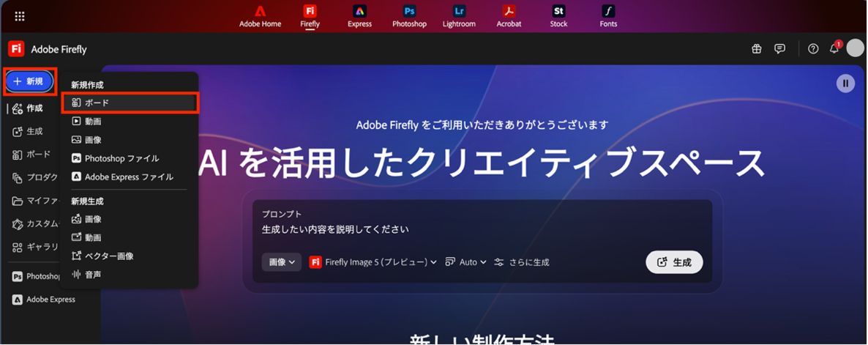Open the user profile avatar
The image size is (868, 345).
pos(856,49)
